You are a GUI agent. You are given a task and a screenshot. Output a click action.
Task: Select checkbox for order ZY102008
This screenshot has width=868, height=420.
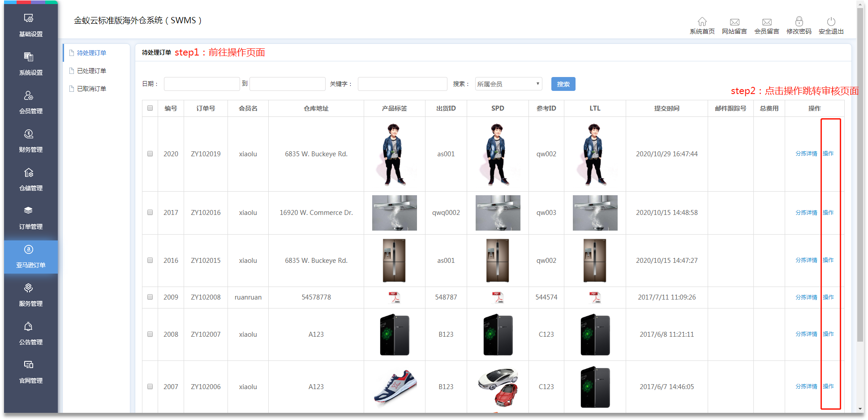150,297
